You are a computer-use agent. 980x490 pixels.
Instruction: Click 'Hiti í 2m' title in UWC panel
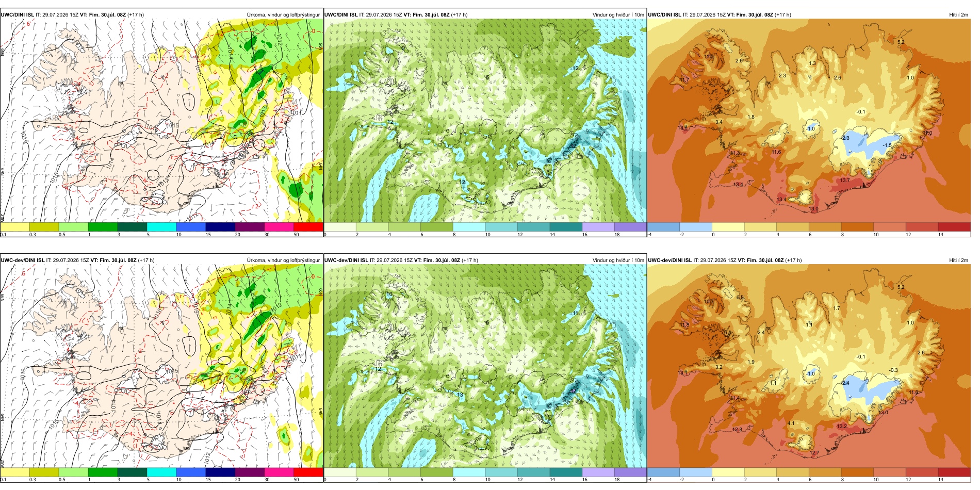click(958, 15)
